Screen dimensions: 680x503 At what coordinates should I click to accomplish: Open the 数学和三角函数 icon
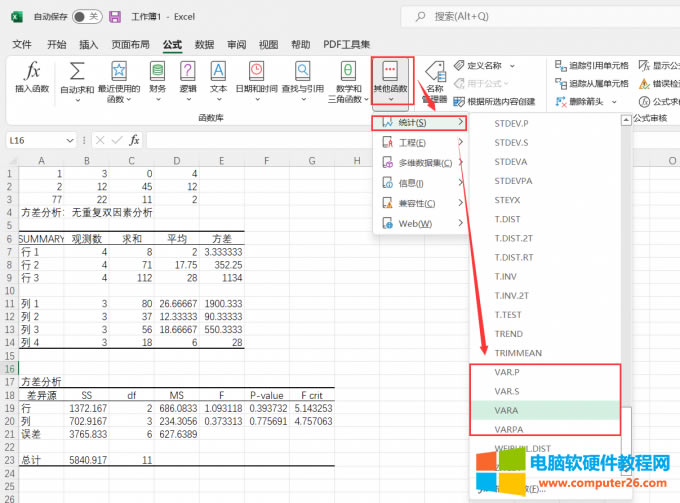click(347, 72)
